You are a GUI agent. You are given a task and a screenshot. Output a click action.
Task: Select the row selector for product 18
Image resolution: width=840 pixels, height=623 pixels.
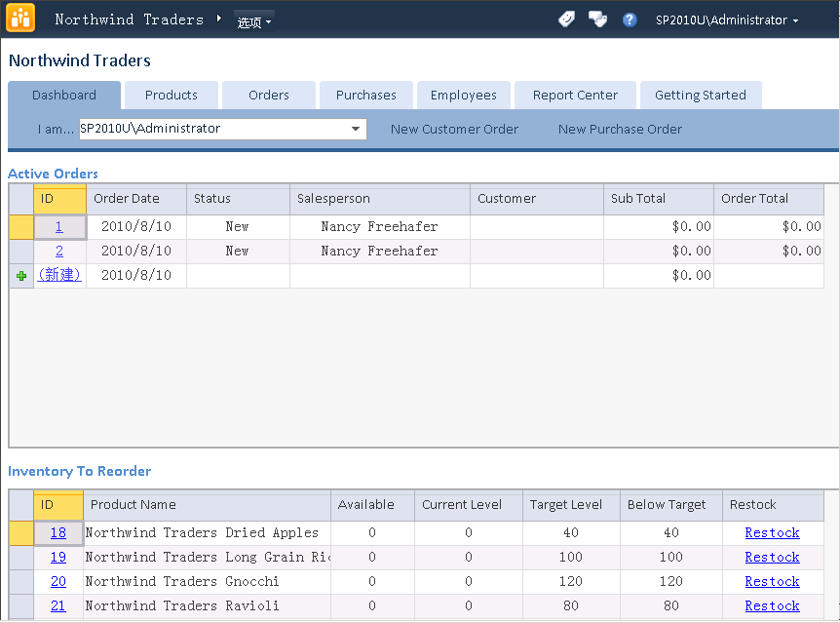pyautogui.click(x=21, y=533)
